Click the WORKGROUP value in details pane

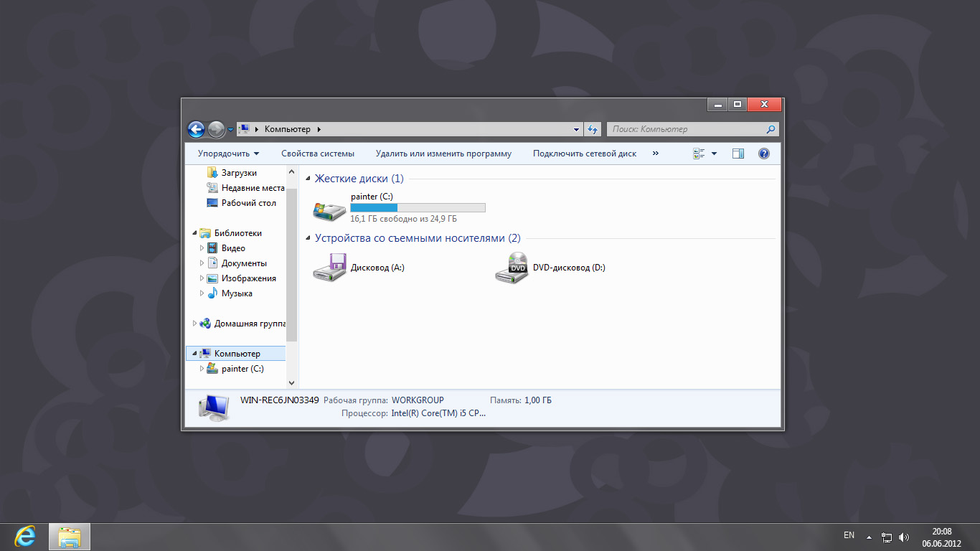pyautogui.click(x=418, y=400)
